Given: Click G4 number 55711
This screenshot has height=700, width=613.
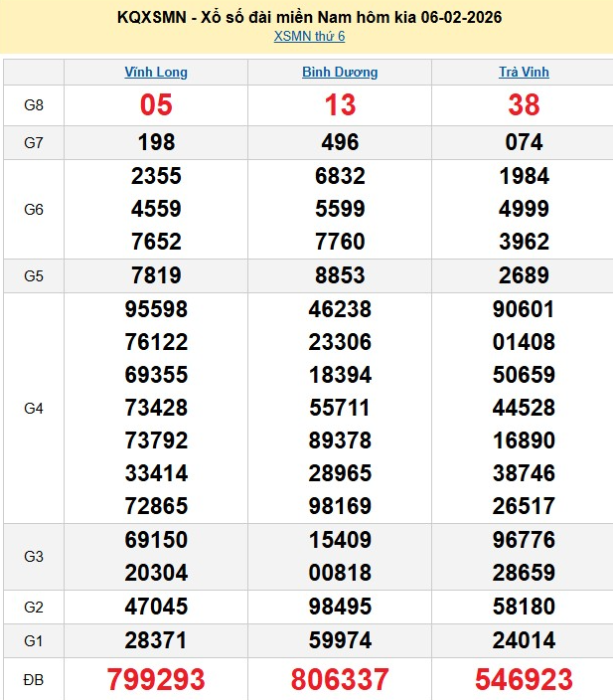Looking at the screenshot, I should coord(340,408).
